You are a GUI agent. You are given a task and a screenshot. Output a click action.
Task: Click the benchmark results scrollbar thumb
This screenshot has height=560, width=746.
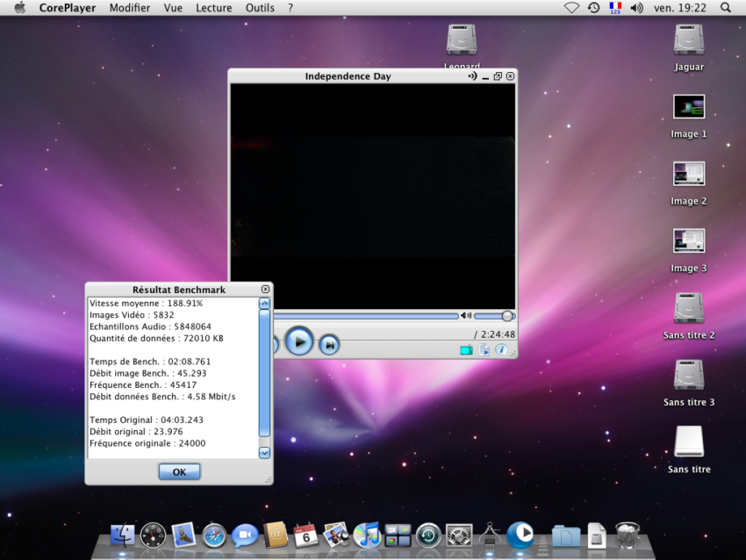click(x=264, y=372)
